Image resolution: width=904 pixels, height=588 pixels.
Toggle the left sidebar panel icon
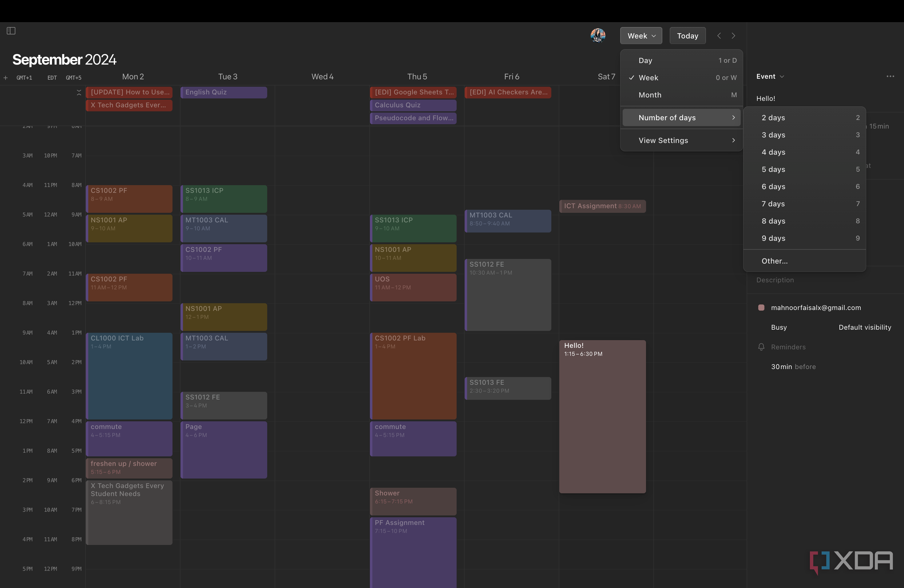tap(11, 31)
